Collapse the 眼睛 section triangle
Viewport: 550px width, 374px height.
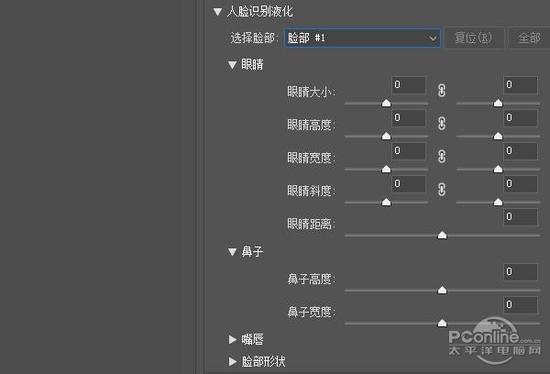(232, 65)
